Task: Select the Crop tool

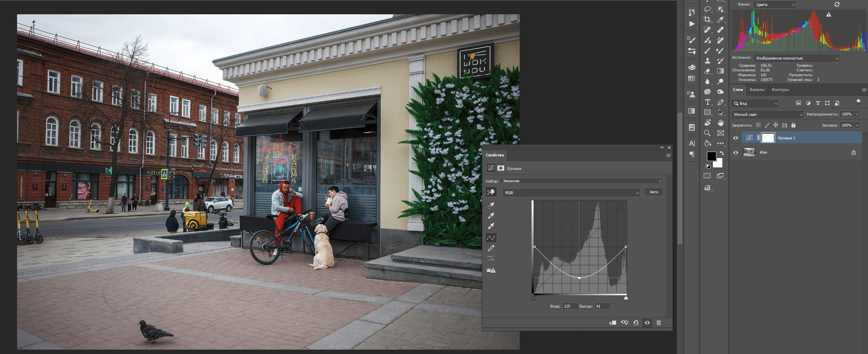Action: (x=707, y=19)
